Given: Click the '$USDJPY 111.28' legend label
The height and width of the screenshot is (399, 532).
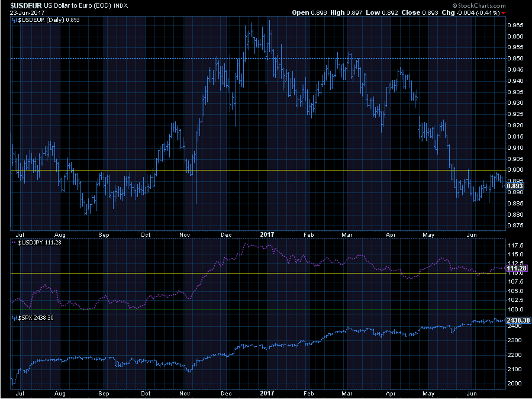Looking at the screenshot, I should click(40, 243).
